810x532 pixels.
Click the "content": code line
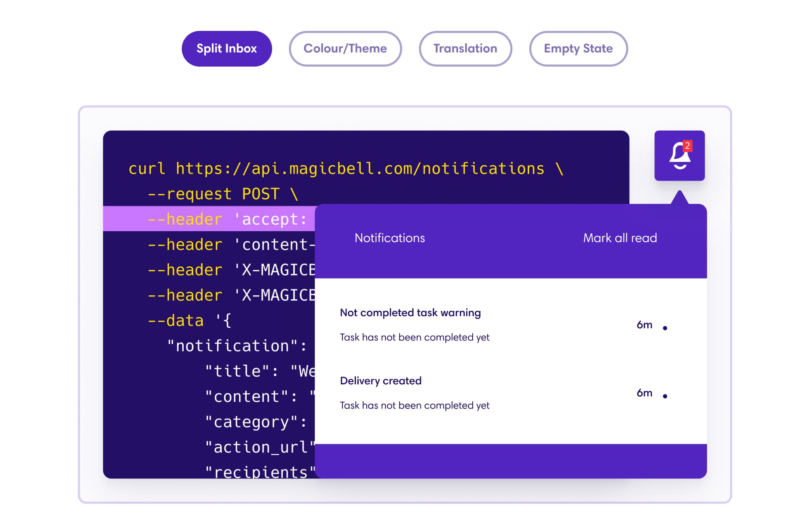tap(260, 397)
